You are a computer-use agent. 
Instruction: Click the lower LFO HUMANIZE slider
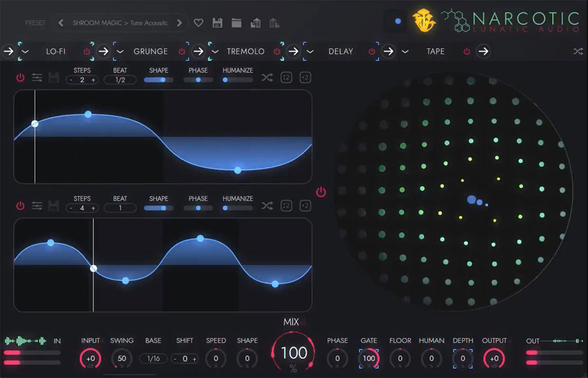point(238,208)
